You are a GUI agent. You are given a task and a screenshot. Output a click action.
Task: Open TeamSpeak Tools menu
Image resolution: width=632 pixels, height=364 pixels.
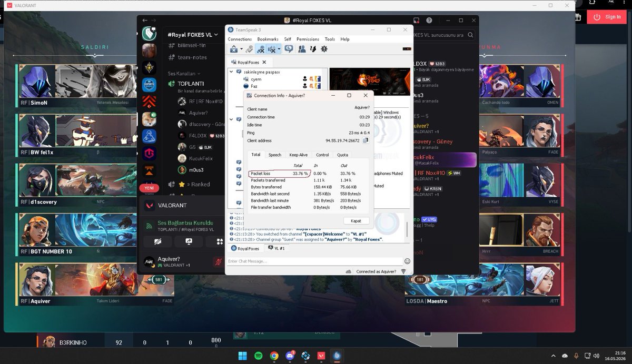click(x=330, y=39)
